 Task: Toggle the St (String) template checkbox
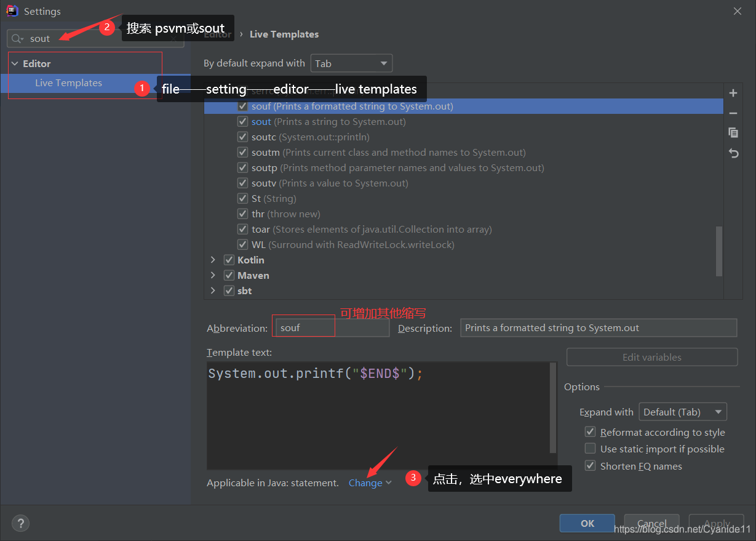tap(242, 198)
